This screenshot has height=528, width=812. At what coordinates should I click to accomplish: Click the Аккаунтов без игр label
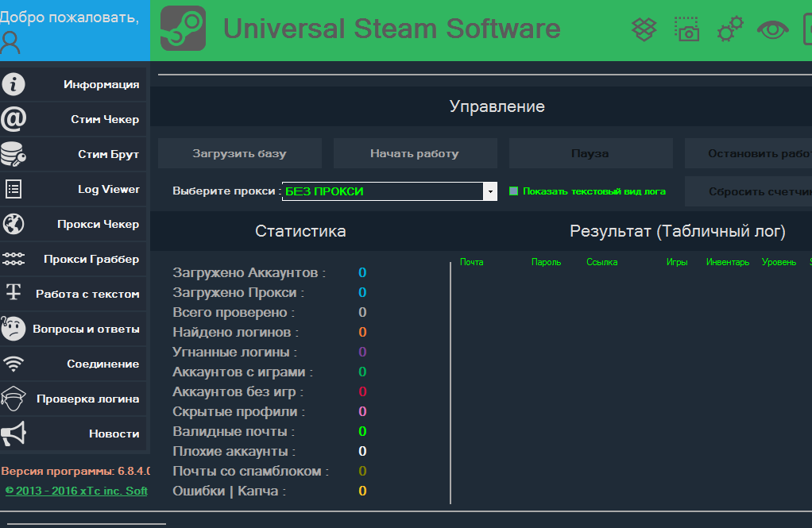click(x=238, y=391)
